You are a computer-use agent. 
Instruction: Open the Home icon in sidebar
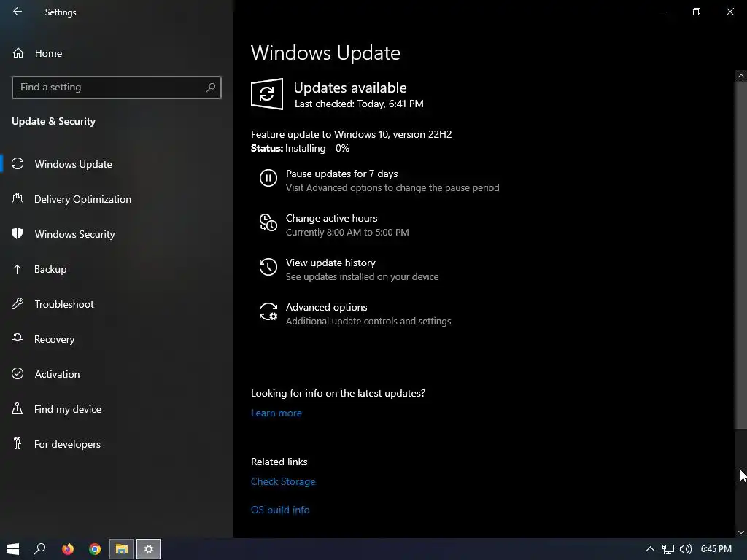pyautogui.click(x=18, y=52)
